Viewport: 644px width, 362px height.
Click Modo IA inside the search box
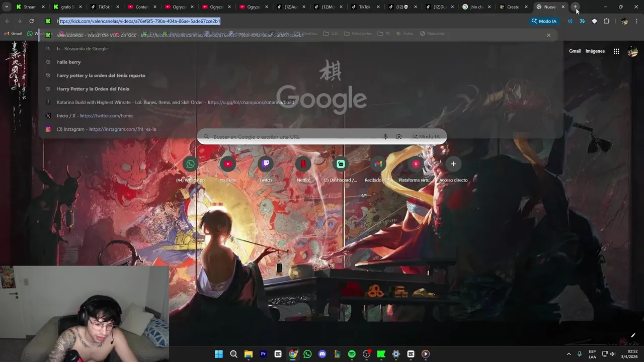[426, 137]
